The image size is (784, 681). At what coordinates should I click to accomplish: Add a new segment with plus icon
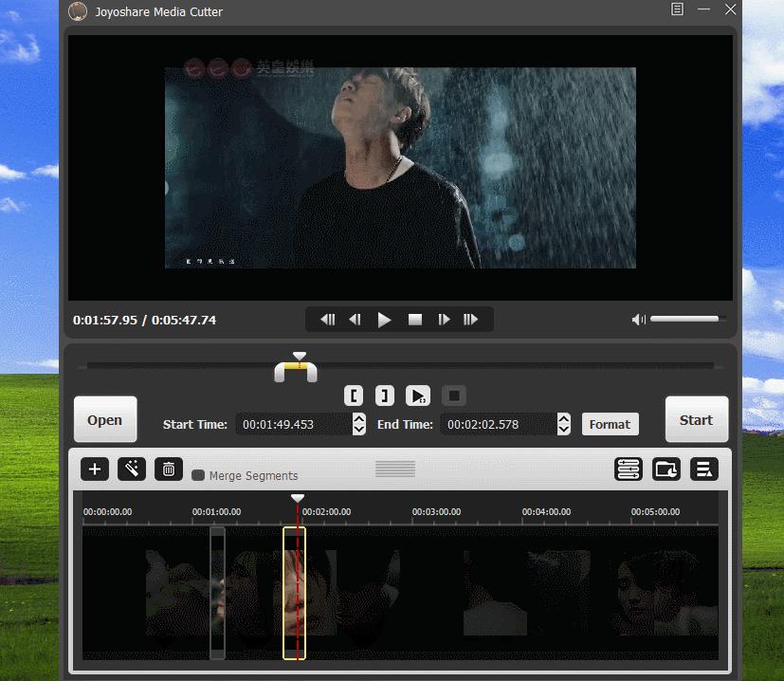point(95,469)
